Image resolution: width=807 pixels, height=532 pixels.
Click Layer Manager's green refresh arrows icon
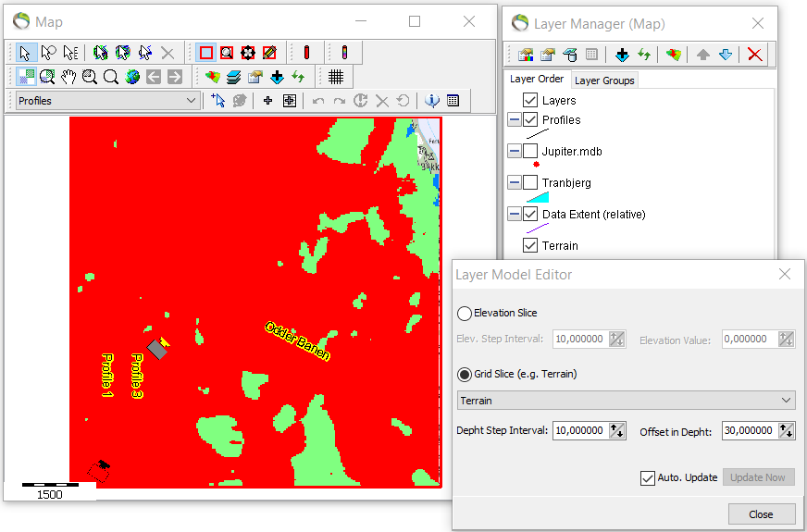click(644, 54)
